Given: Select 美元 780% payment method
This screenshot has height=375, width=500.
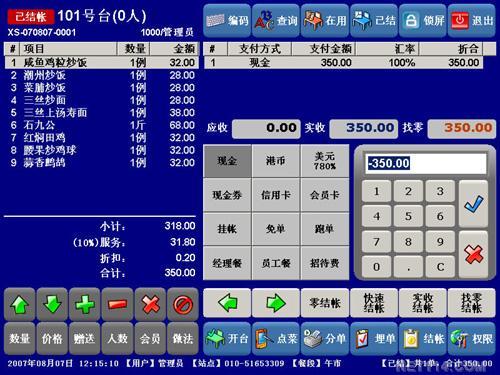Looking at the screenshot, I should coord(325,161).
